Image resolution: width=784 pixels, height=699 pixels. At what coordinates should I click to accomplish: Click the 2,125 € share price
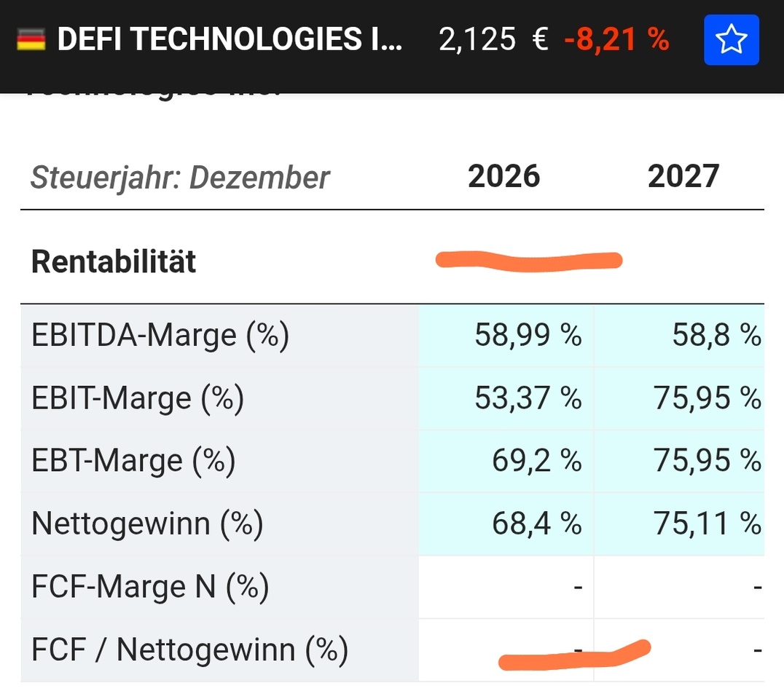(493, 40)
